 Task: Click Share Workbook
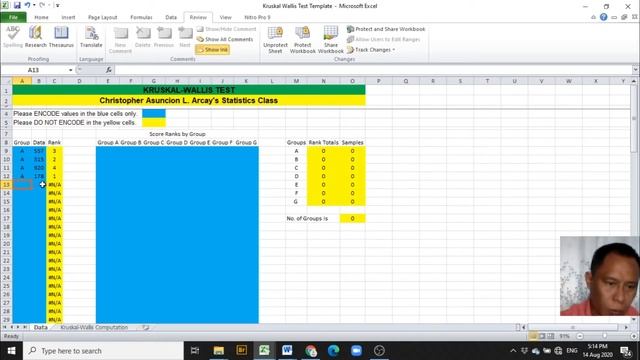point(331,40)
